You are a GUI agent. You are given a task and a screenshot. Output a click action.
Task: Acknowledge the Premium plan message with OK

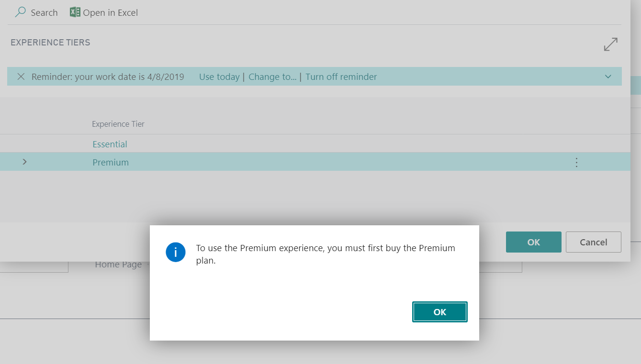point(439,311)
